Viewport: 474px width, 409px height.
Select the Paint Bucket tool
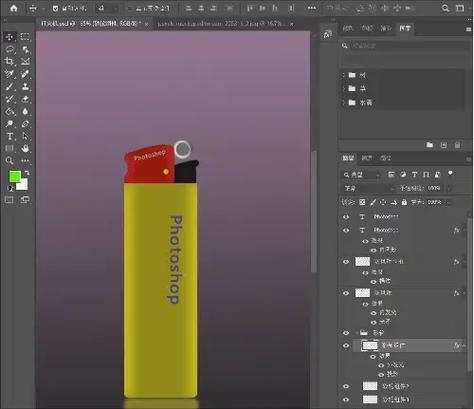tap(10, 111)
